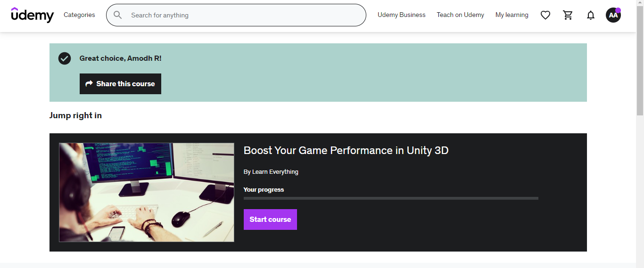Click the course title Boost Your Game Performance
The width and height of the screenshot is (644, 268).
tap(346, 151)
